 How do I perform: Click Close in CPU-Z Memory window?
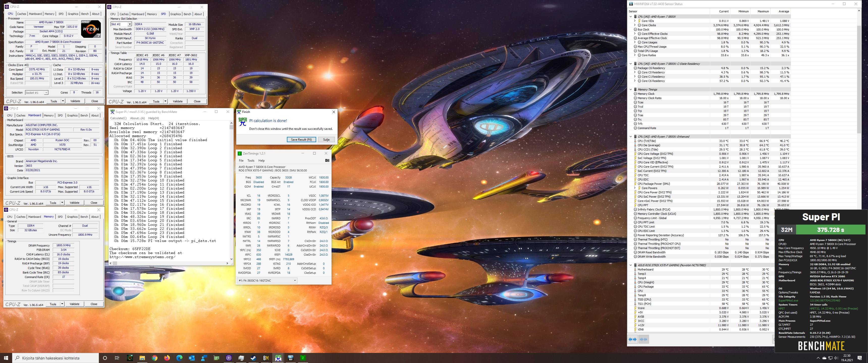pos(94,304)
